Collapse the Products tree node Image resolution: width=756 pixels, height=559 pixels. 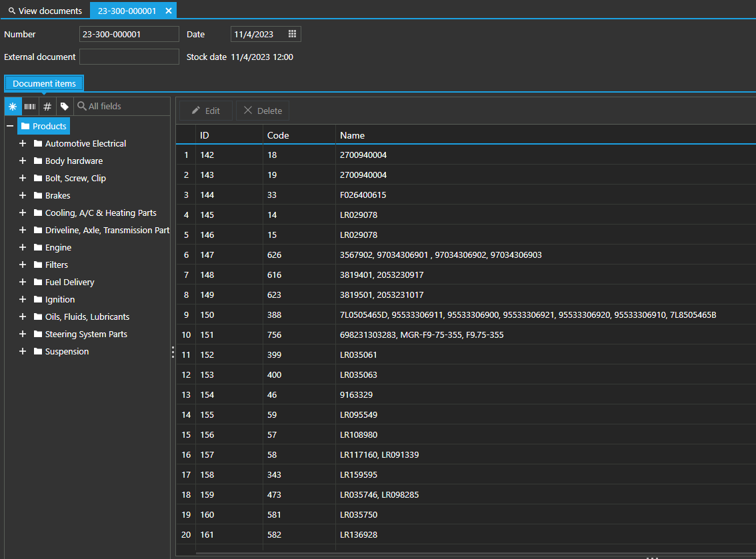(10, 126)
